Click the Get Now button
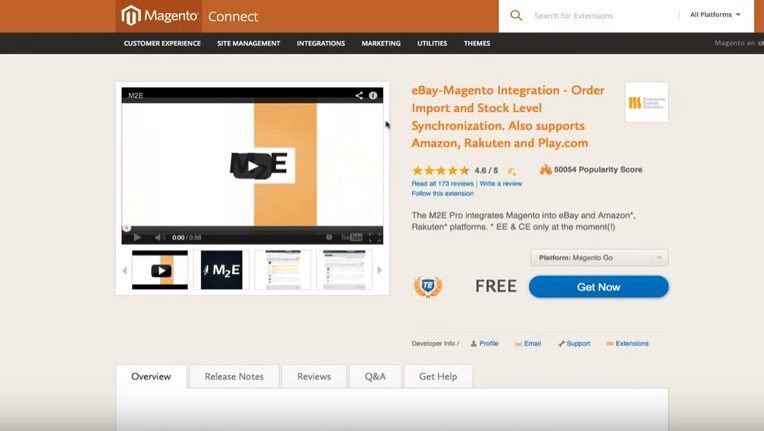764x431 pixels. [x=598, y=287]
